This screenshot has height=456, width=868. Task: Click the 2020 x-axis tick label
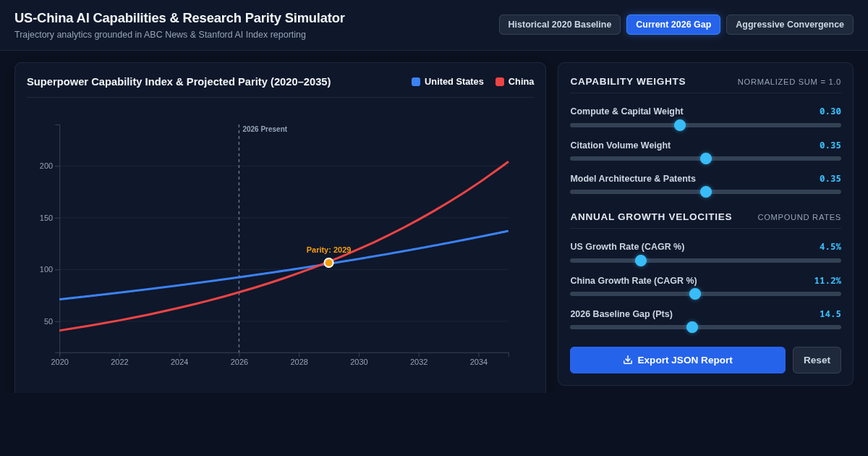coord(60,362)
